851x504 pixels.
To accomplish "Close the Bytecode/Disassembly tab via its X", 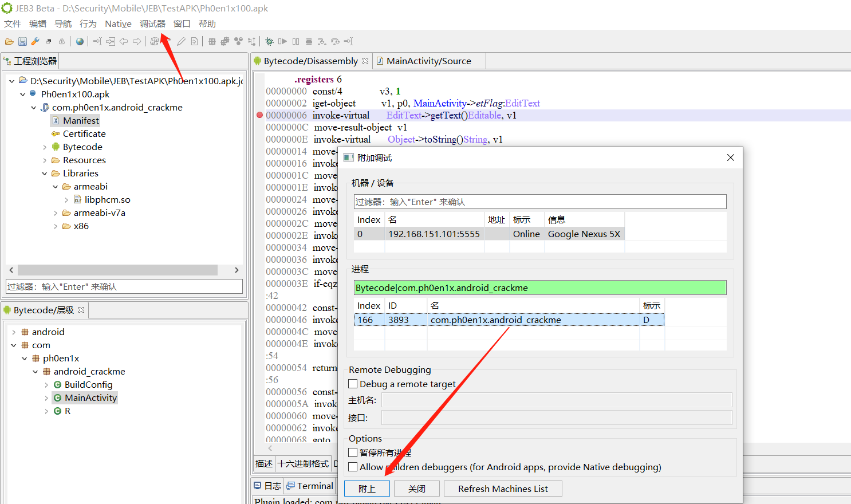I will tap(365, 61).
